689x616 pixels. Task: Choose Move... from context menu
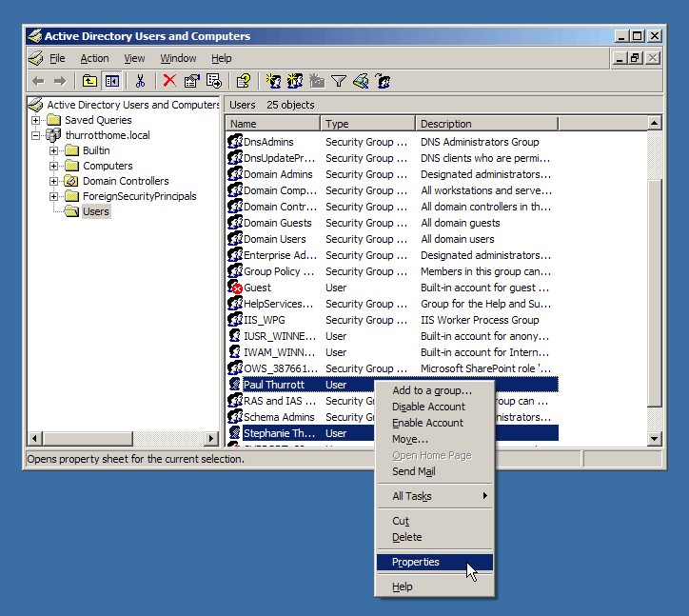435,439
